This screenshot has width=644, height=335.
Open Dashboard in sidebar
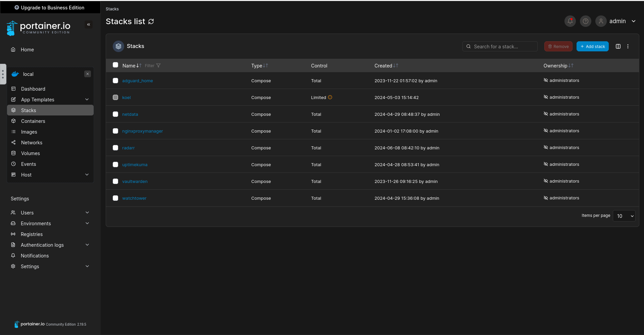[x=50, y=89]
